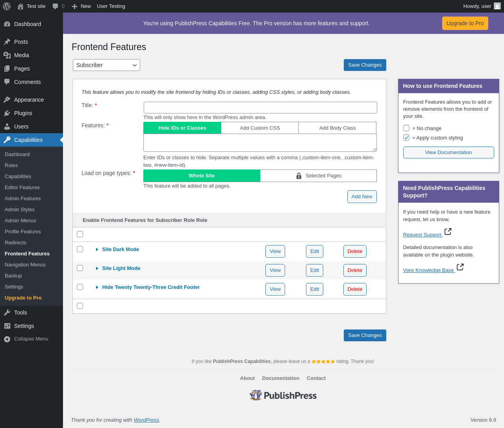This screenshot has height=428, width=504.
Task: Click the user avatar in admin bar
Action: pyautogui.click(x=497, y=6)
